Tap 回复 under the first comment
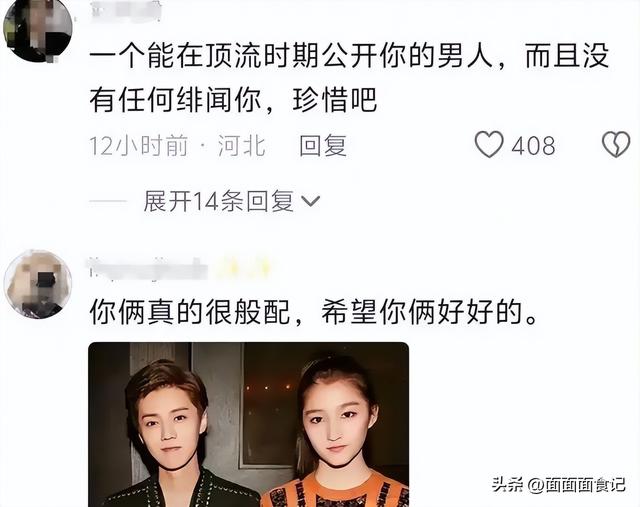Image resolution: width=640 pixels, height=507 pixels. (x=322, y=145)
